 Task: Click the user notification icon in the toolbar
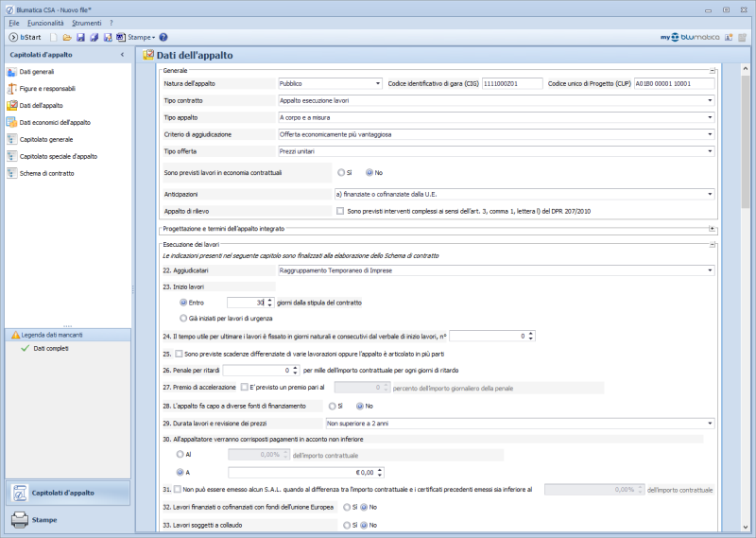pos(729,37)
